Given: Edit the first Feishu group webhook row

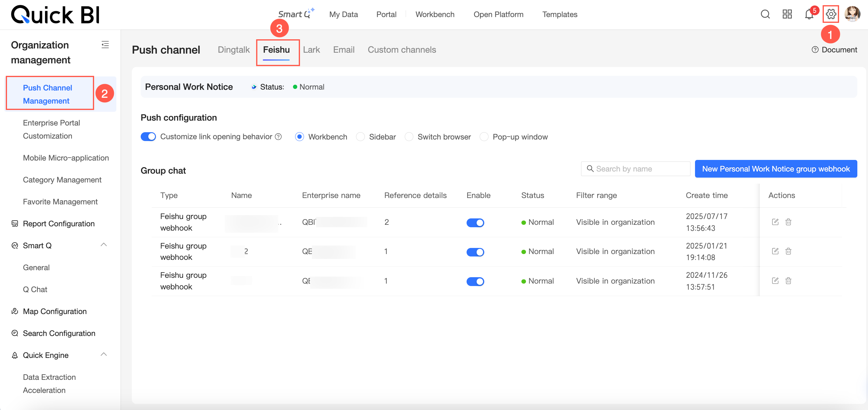Looking at the screenshot, I should pos(775,222).
